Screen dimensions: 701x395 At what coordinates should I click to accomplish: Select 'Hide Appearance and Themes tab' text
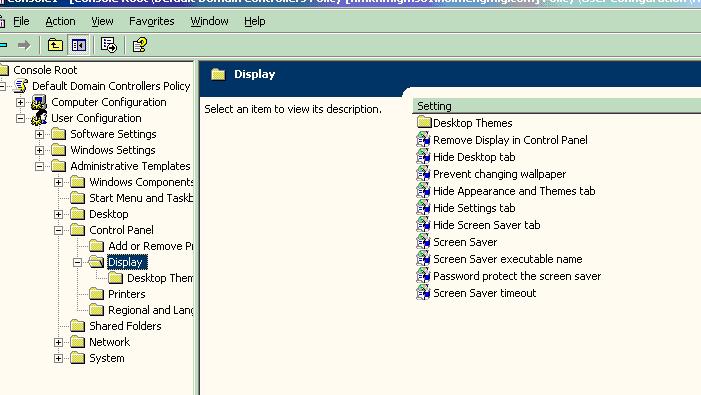[514, 191]
